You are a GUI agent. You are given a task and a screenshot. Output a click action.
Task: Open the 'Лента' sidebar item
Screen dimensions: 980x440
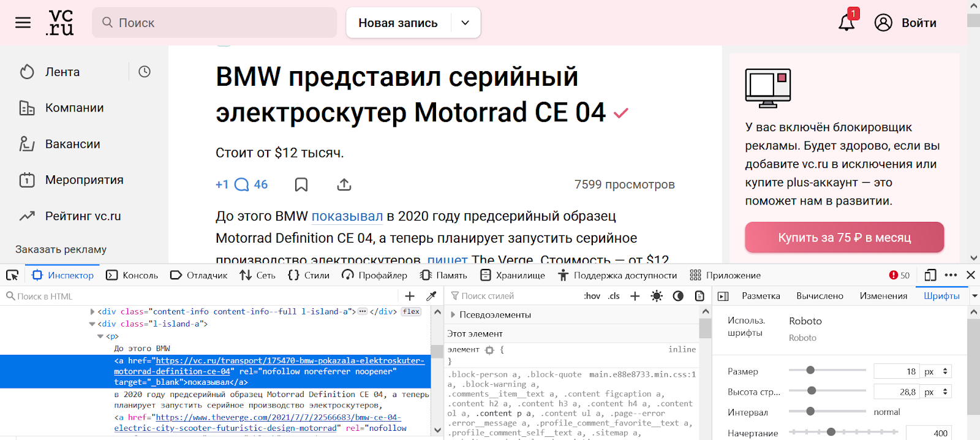click(x=62, y=72)
